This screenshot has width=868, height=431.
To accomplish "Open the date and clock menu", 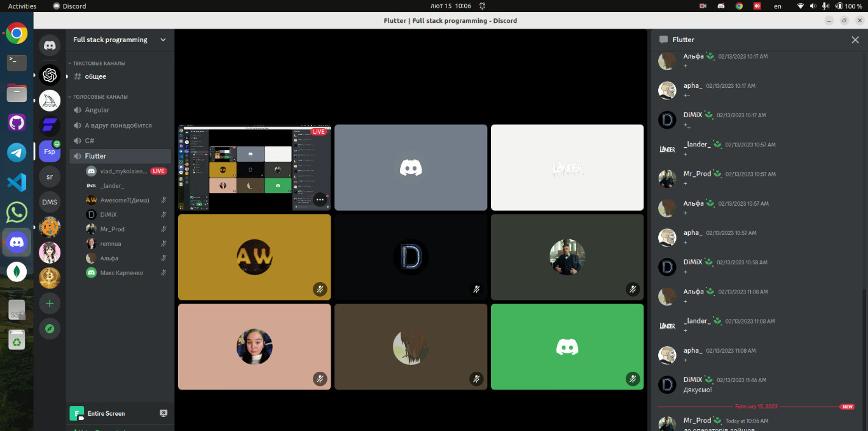I will click(450, 6).
